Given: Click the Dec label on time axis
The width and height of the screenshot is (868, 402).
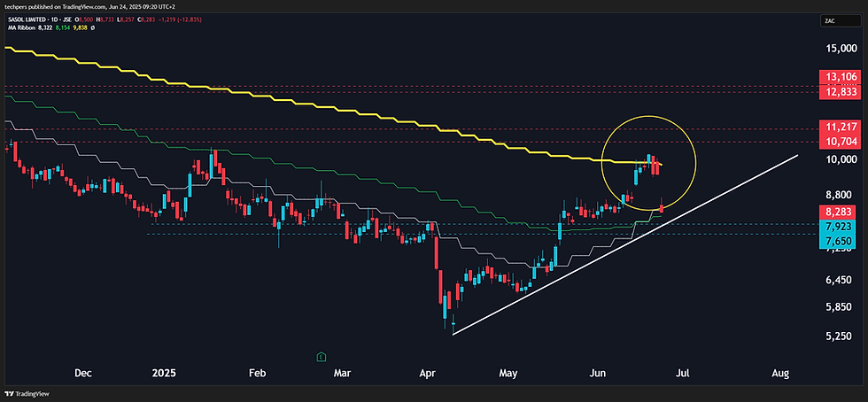Looking at the screenshot, I should [x=83, y=374].
